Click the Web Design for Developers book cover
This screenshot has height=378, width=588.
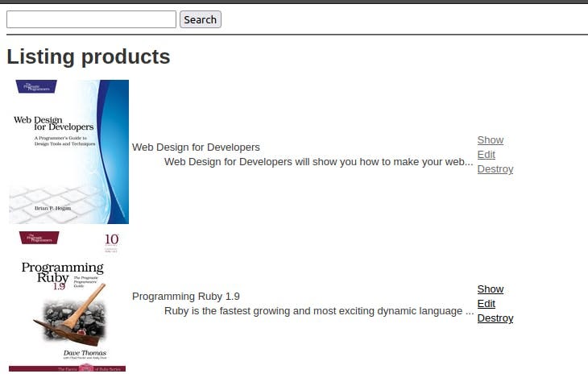tap(68, 152)
